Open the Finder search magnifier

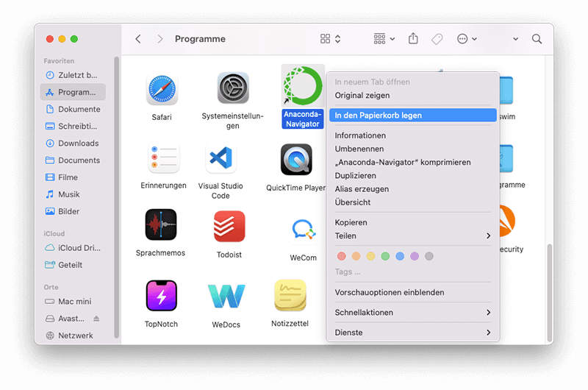[537, 39]
